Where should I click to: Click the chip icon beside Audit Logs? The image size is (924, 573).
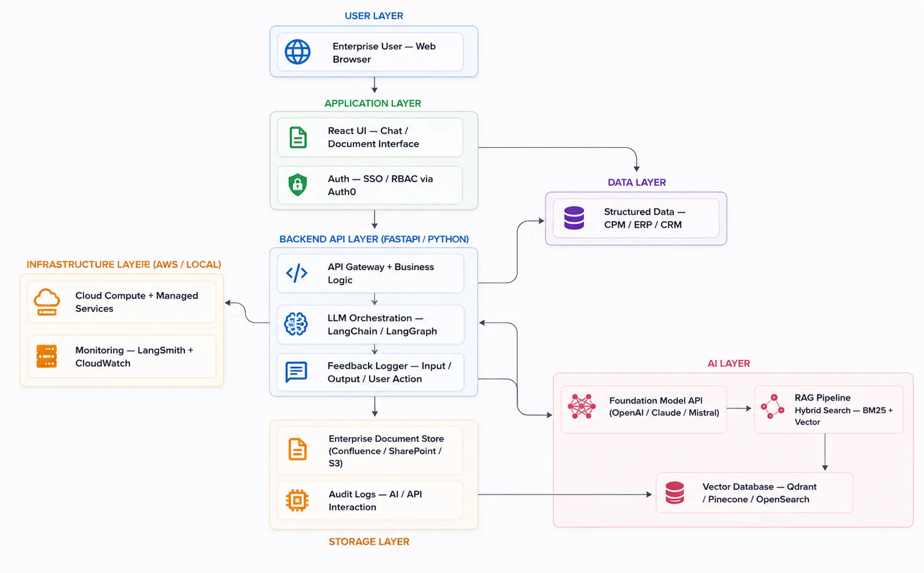click(297, 500)
